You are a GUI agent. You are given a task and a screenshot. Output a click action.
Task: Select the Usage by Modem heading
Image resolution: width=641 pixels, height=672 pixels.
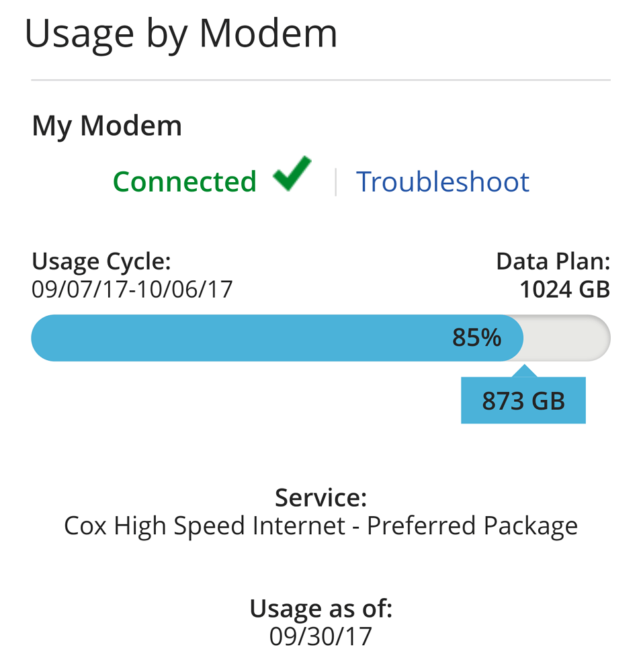(x=181, y=32)
